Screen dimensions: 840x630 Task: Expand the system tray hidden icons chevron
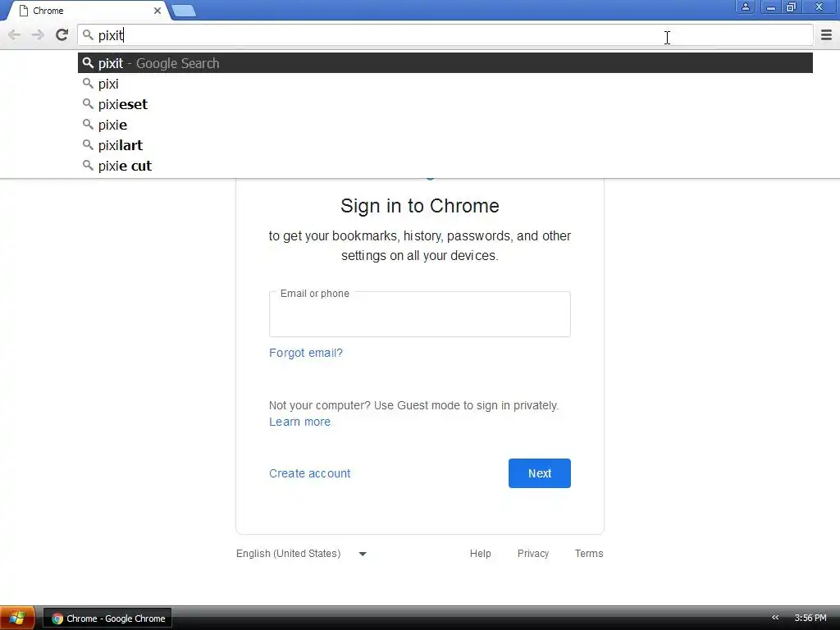click(774, 618)
